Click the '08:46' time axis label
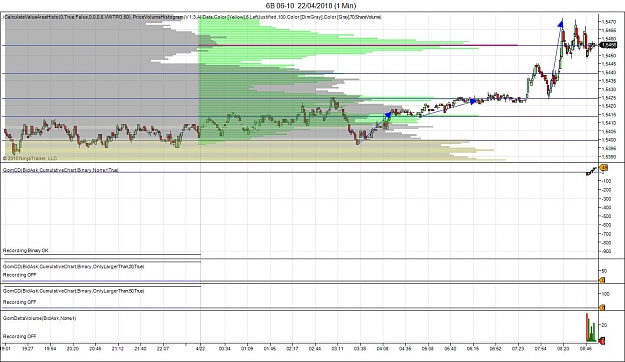Image resolution: width=625 pixels, height=362 pixels. click(x=586, y=348)
